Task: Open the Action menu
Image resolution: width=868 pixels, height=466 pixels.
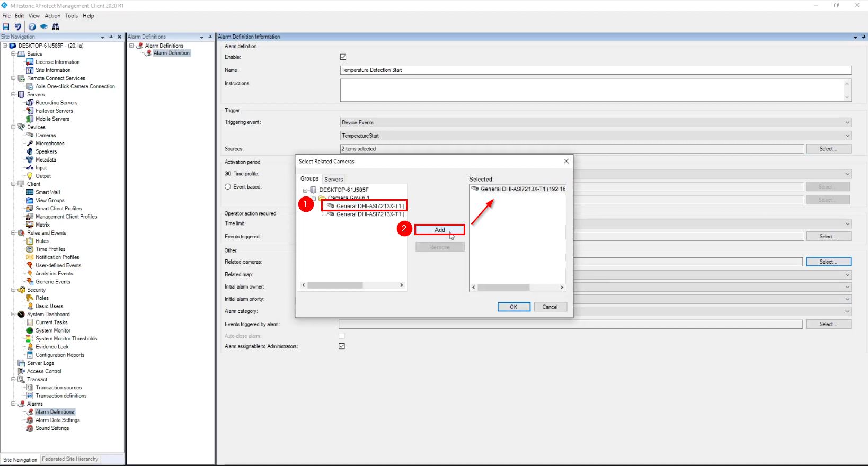Action: pyautogui.click(x=52, y=16)
